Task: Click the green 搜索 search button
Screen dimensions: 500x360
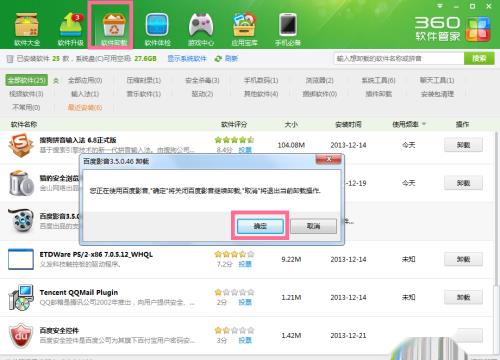Action: [479, 58]
